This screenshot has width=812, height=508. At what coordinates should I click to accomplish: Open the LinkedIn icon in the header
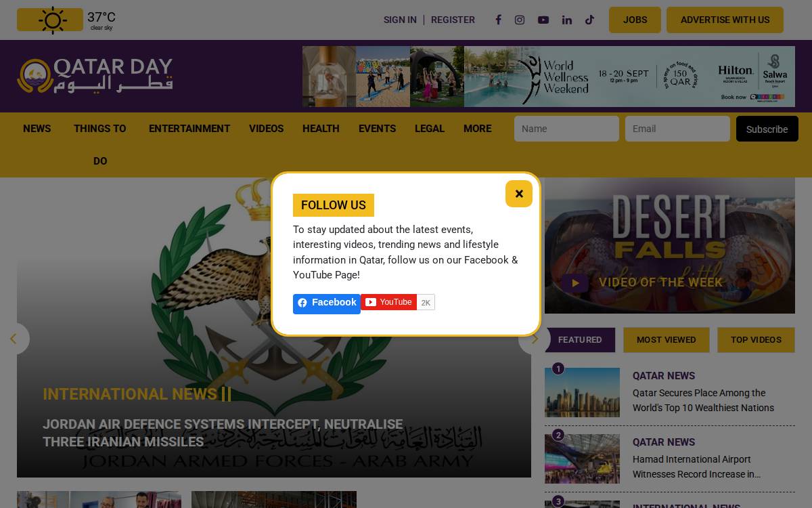coord(567,20)
